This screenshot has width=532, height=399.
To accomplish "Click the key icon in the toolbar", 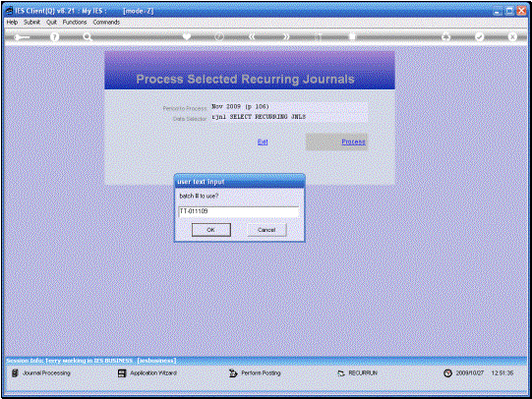I will point(22,37).
